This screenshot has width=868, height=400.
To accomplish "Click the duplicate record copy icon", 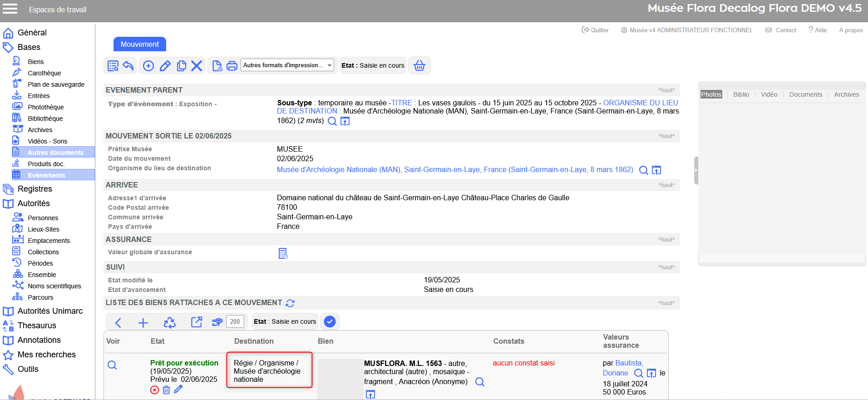I will click(181, 66).
